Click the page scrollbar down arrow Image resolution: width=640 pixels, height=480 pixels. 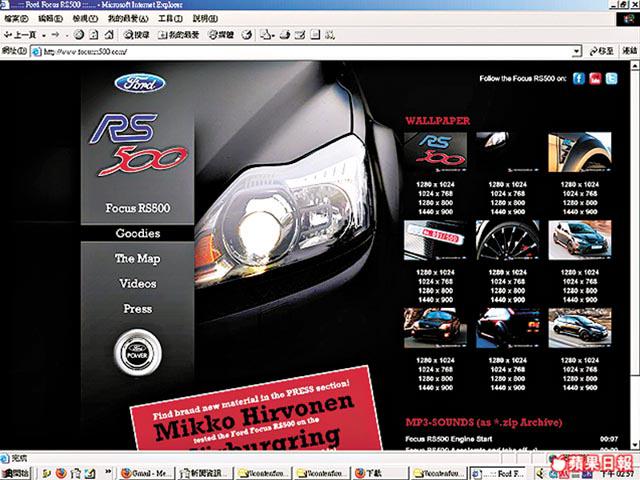(635, 445)
